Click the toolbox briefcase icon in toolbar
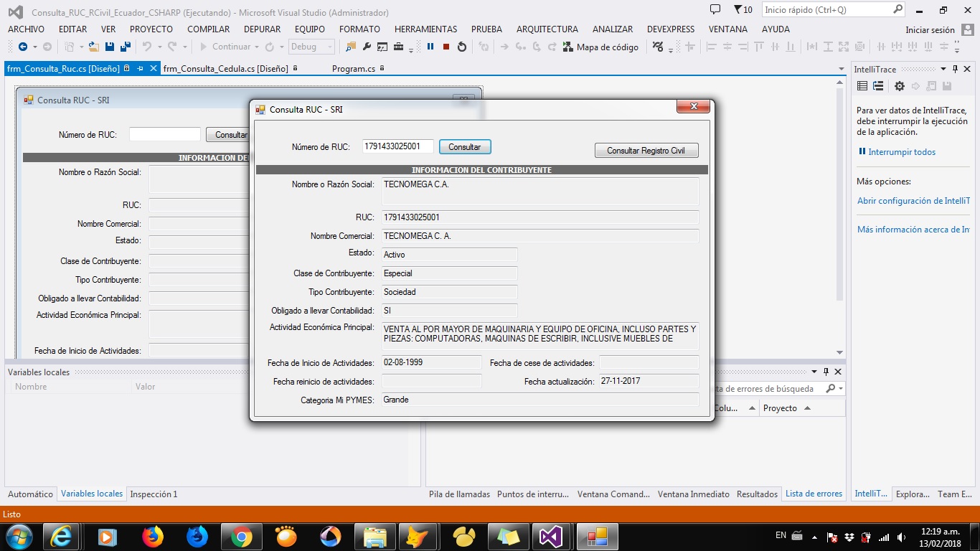Viewport: 980px width, 551px height. point(397,47)
